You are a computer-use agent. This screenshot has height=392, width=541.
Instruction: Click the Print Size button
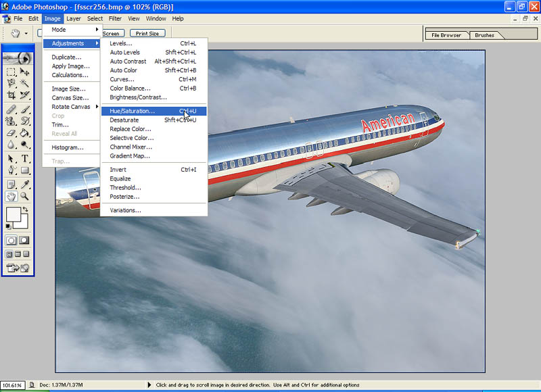click(147, 33)
